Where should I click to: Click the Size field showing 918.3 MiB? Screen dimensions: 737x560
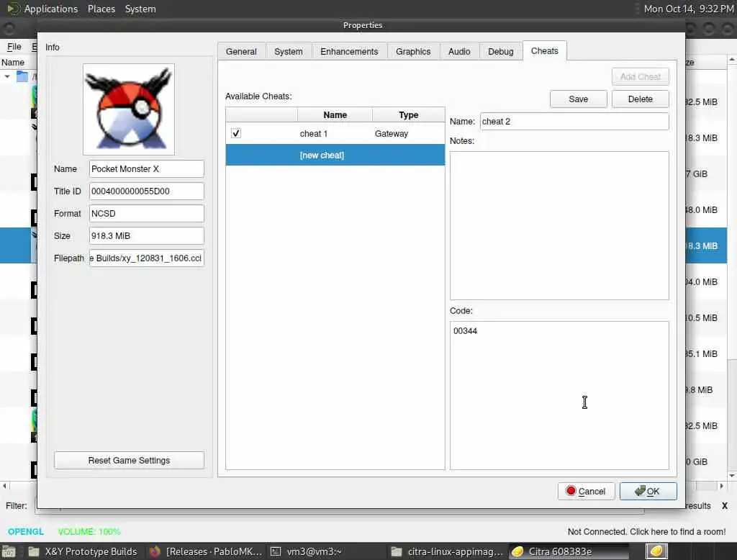(x=147, y=236)
